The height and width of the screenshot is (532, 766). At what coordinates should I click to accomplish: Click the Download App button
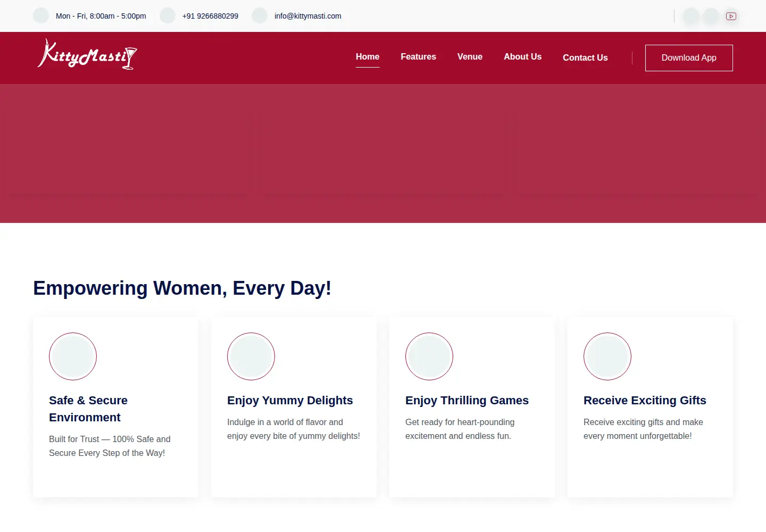coord(689,58)
